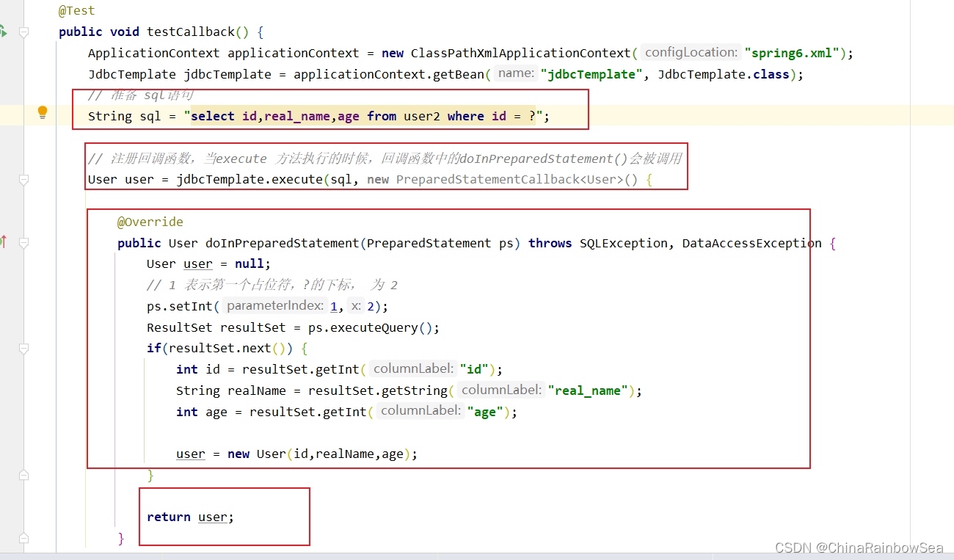The height and width of the screenshot is (560, 954).
Task: Click the User user = null line
Action: click(x=208, y=264)
